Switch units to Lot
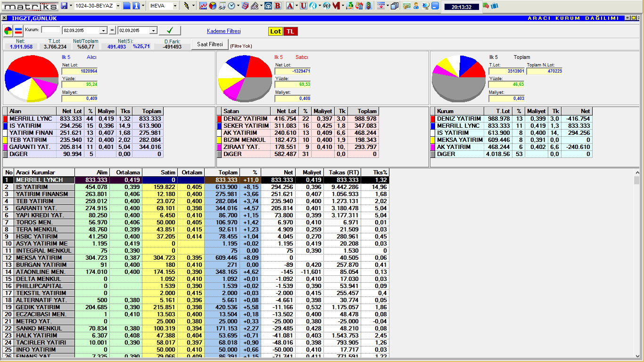This screenshot has width=644, height=362. click(275, 31)
